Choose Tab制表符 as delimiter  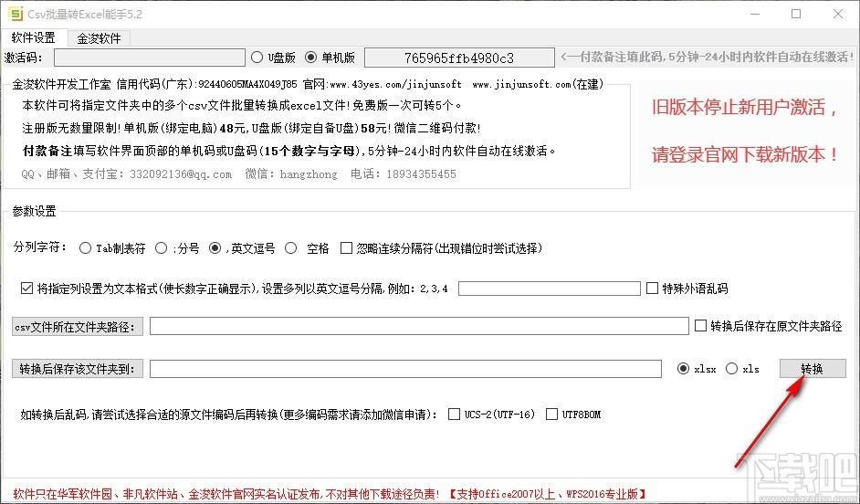point(85,248)
